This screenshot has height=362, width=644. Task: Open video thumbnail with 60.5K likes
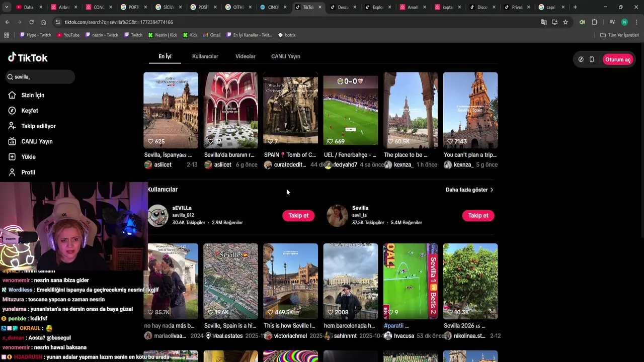[411, 110]
